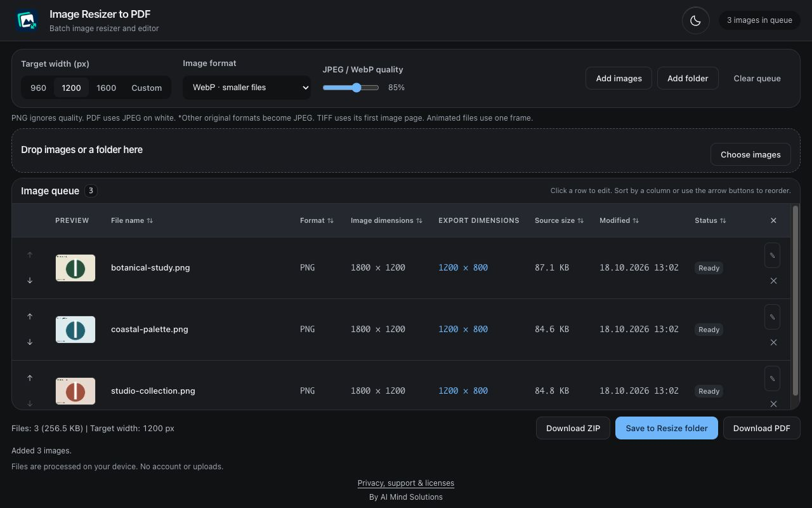The image size is (812, 508).
Task: Sort queue by Modified column
Action: [619, 220]
